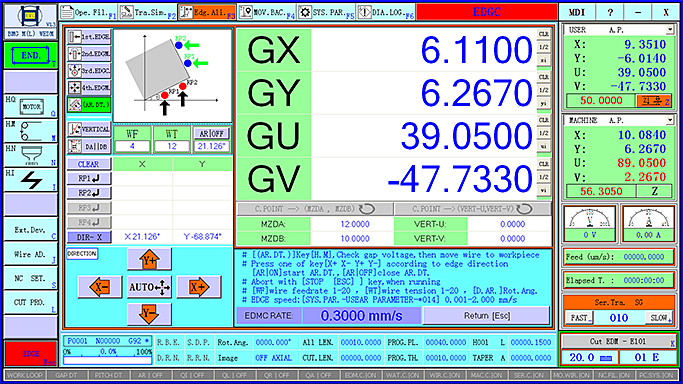Image resolution: width=683 pixels, height=384 pixels.
Task: Toggle the AR|OFF switch
Action: tap(211, 134)
